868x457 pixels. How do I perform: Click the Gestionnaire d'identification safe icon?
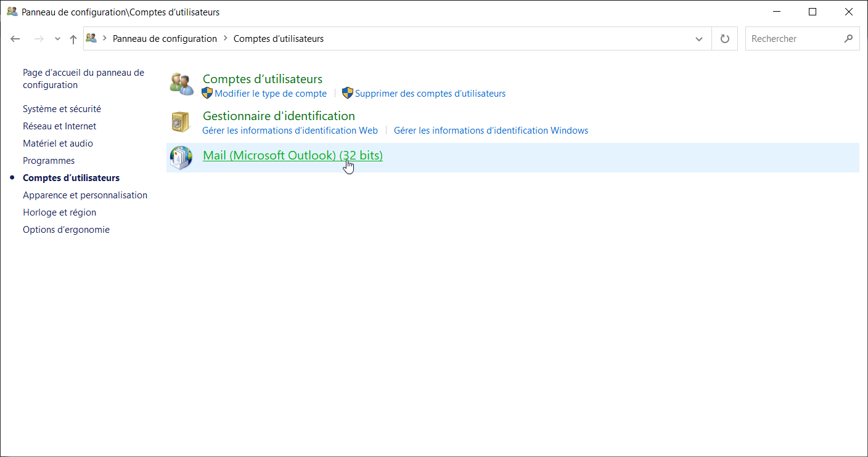point(181,121)
